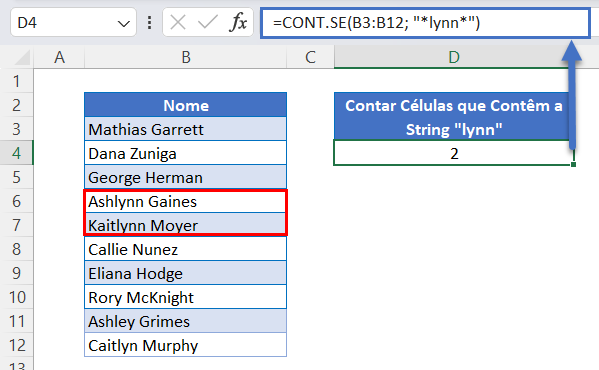599x370 pixels.
Task: Select result cell D4 showing 2
Action: coord(454,153)
